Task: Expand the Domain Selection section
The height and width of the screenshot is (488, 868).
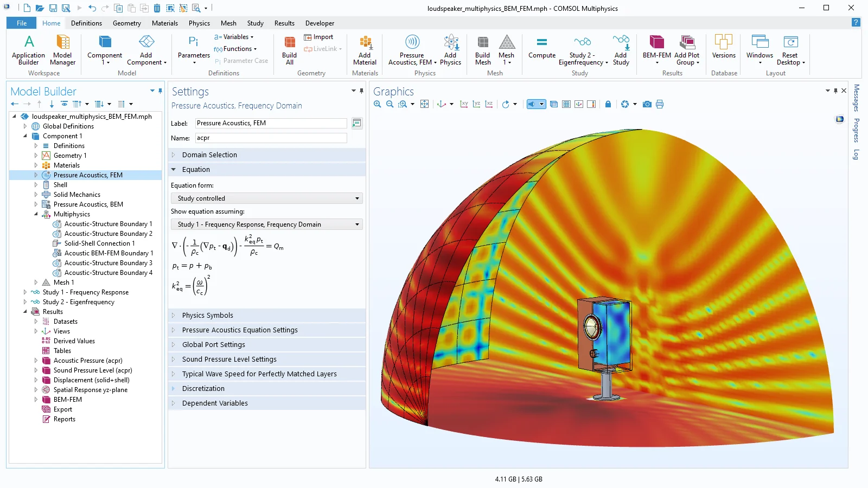Action: (x=209, y=155)
